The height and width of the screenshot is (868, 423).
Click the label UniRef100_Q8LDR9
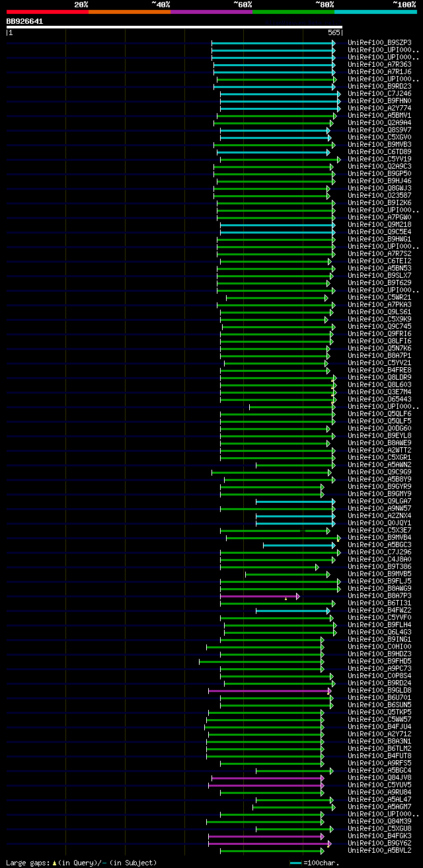pyautogui.click(x=379, y=378)
